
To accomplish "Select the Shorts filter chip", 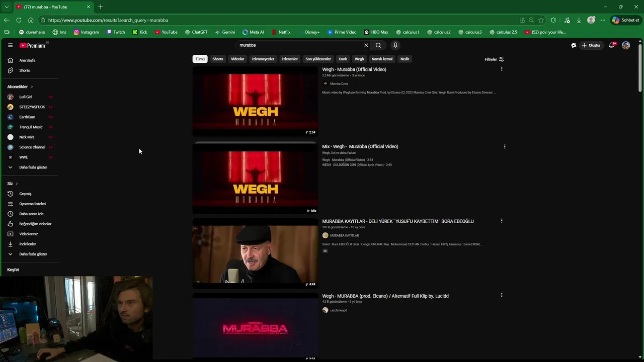I will pyautogui.click(x=218, y=59).
